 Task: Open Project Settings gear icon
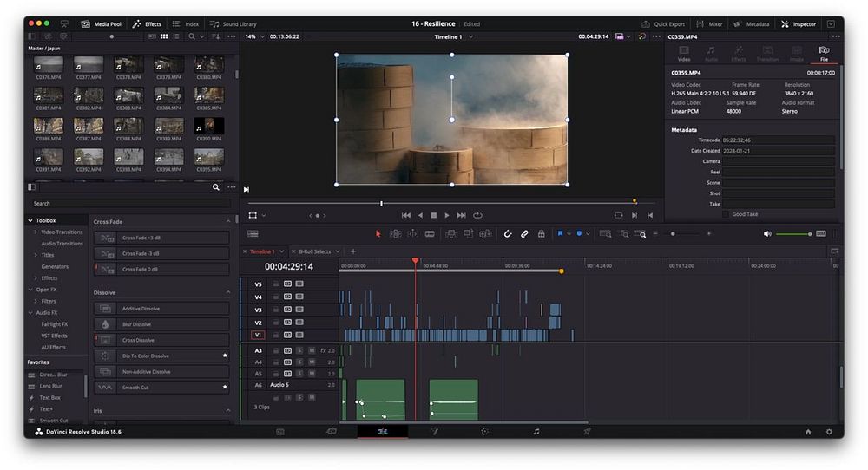[829, 431]
